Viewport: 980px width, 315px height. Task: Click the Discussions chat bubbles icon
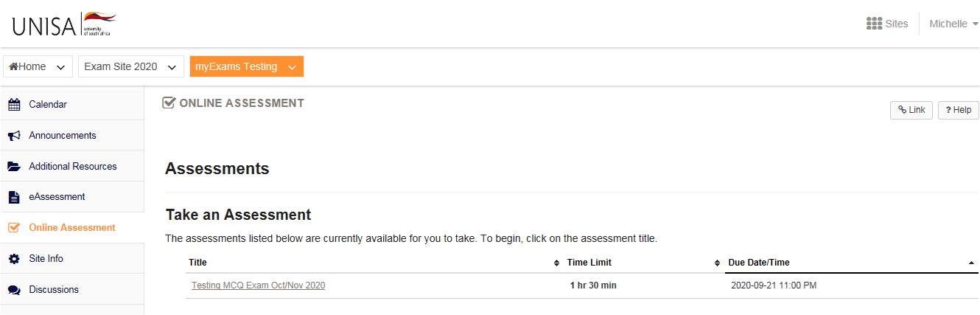(14, 290)
